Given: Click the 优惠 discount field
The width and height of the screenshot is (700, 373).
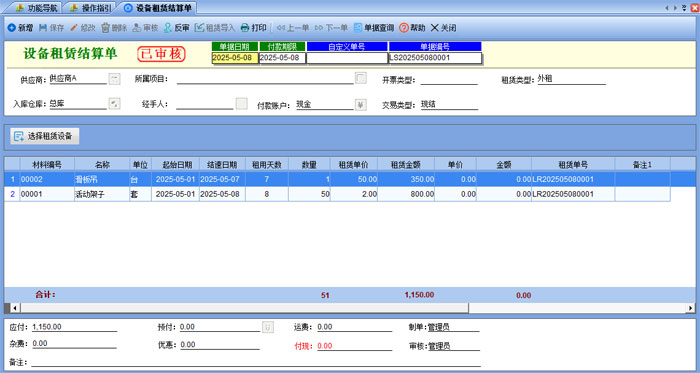Looking at the screenshot, I should [220, 344].
